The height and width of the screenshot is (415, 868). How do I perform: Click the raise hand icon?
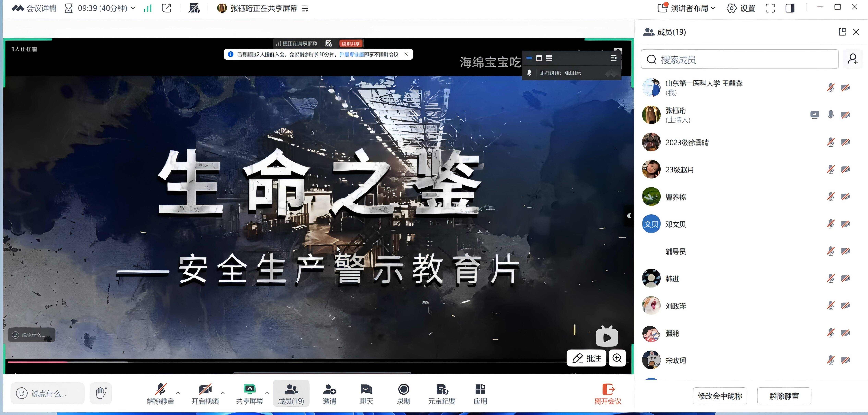tap(101, 393)
